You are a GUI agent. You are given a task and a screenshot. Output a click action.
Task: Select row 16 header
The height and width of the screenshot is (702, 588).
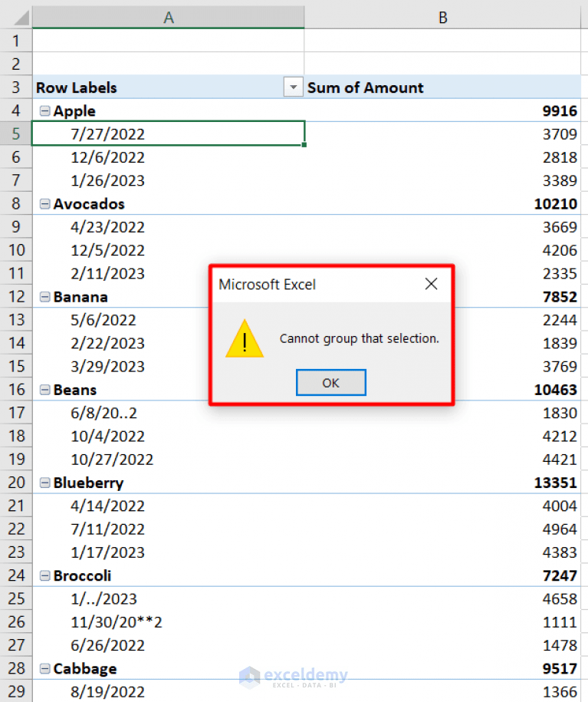(x=16, y=390)
